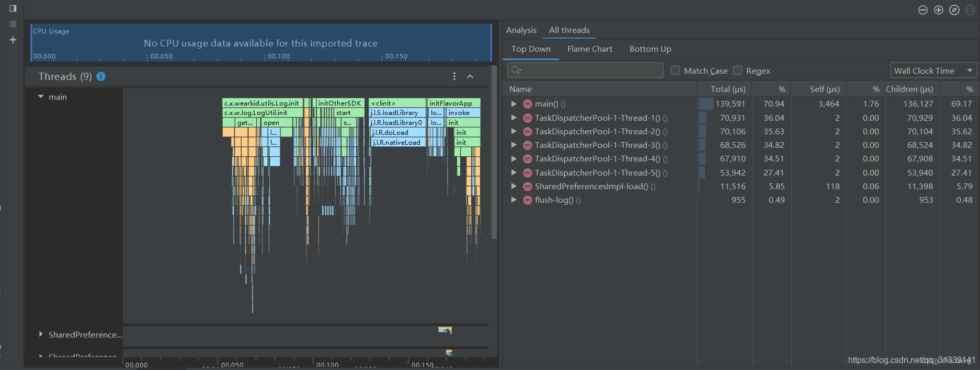Screen dimensions: 980x370
Task: Switch to the Analysis tab
Action: click(521, 30)
